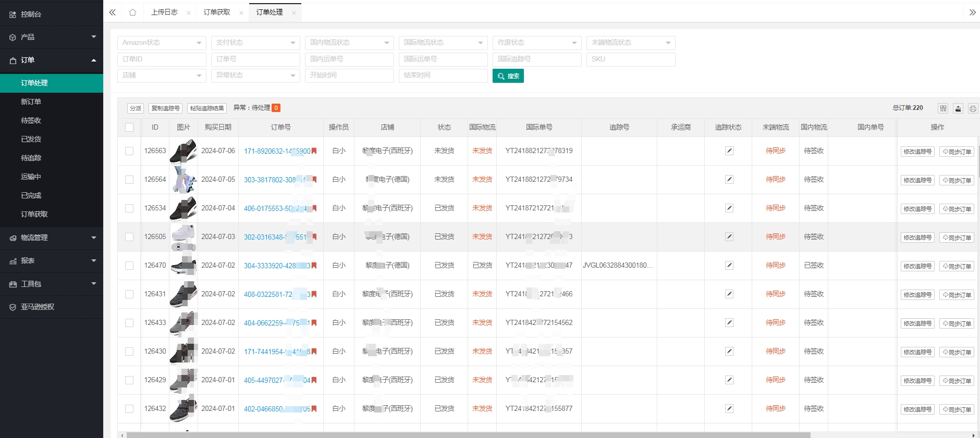Click the double right arrow at top right
The image size is (980, 438).
pos(972,12)
